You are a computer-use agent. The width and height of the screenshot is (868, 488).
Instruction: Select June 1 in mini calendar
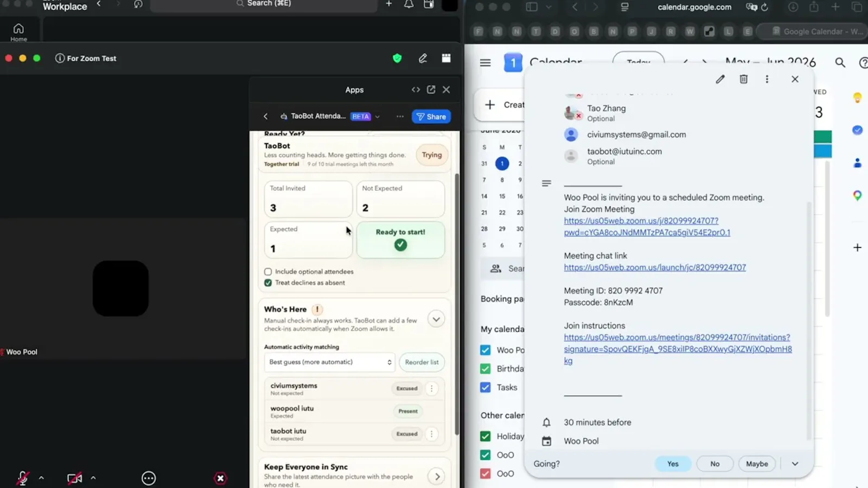tap(502, 163)
